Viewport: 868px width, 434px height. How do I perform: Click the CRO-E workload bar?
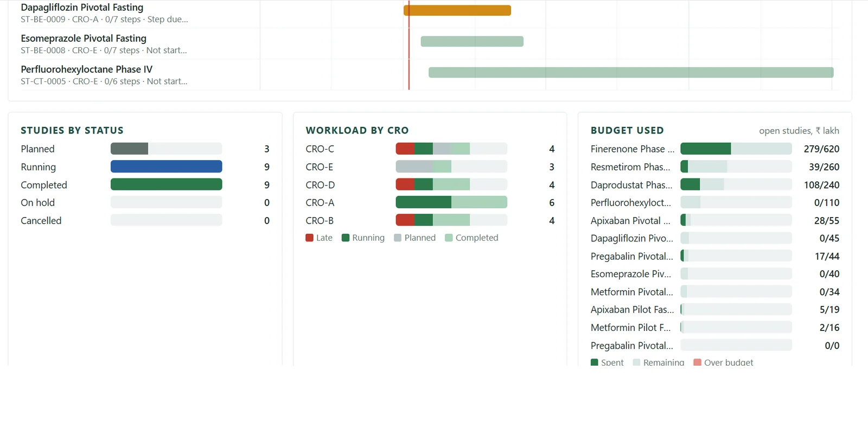(x=451, y=167)
